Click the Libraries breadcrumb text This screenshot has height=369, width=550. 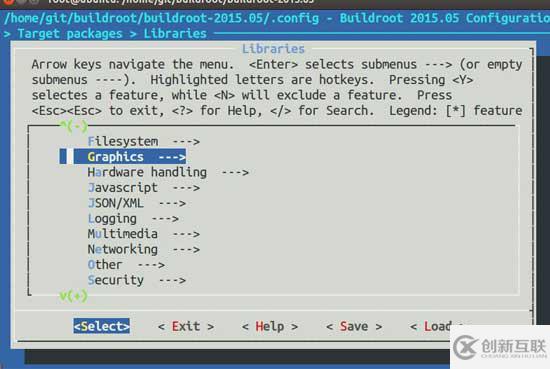tap(175, 34)
